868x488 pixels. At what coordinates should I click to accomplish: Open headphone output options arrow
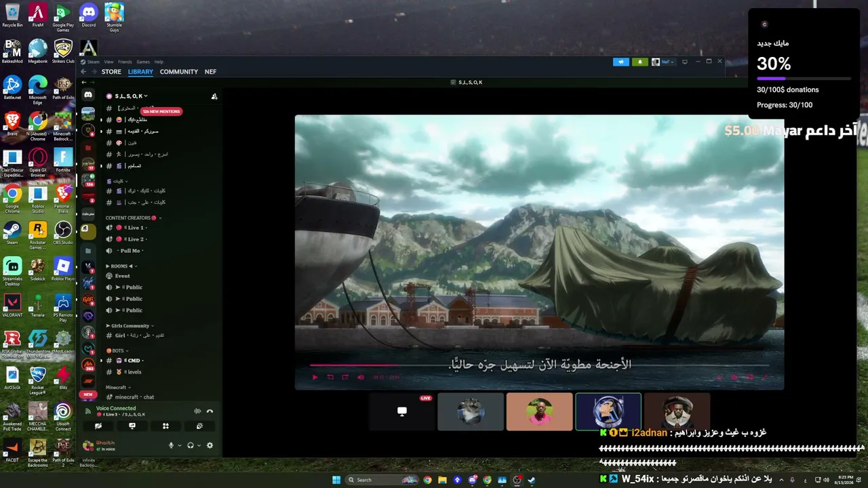199,445
